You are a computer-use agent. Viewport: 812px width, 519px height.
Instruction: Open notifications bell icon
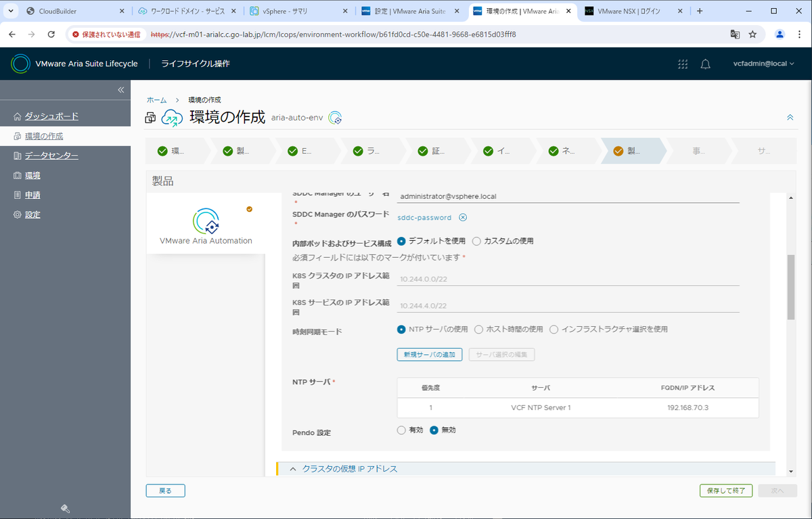click(x=705, y=64)
